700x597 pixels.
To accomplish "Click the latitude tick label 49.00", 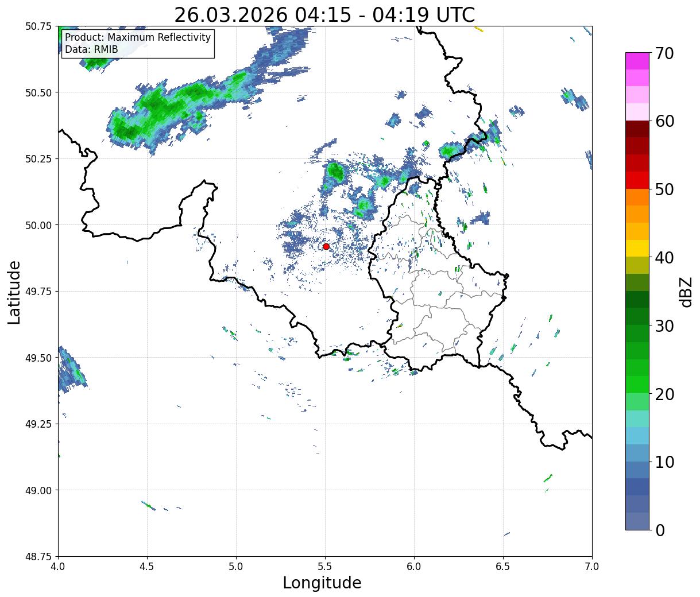I will pyautogui.click(x=38, y=490).
